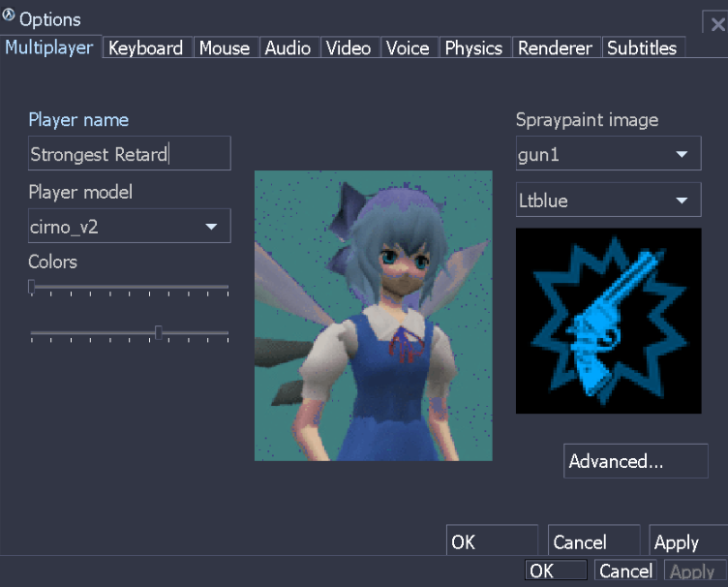This screenshot has height=587, width=728.
Task: Click into the Player name text field
Action: pos(130,153)
